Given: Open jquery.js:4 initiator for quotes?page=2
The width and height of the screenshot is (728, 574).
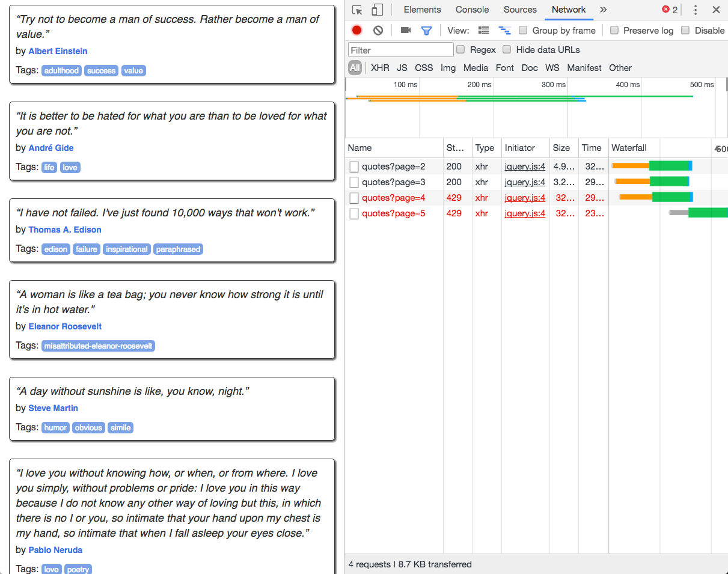Looking at the screenshot, I should 525,166.
